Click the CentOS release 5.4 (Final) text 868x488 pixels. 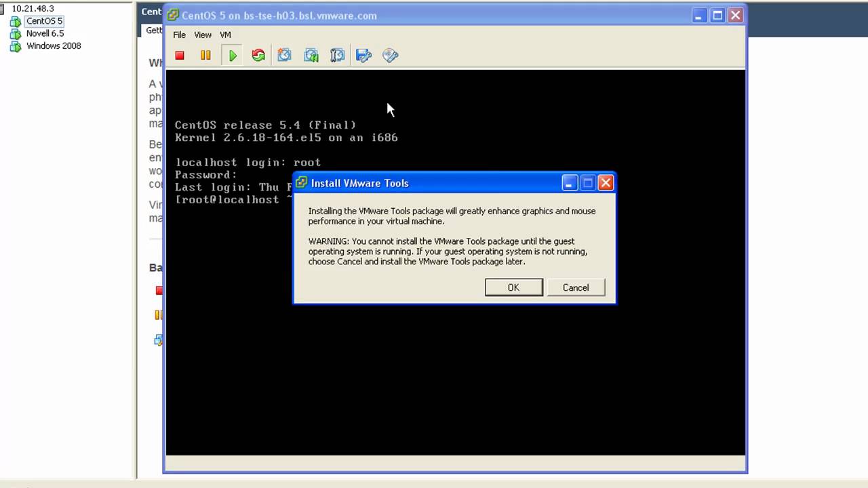265,125
